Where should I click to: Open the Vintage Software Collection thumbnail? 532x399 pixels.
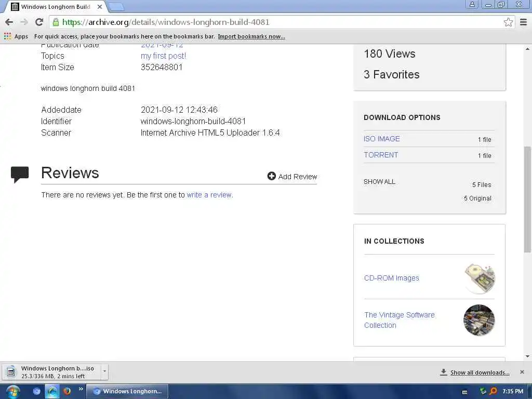pos(478,320)
